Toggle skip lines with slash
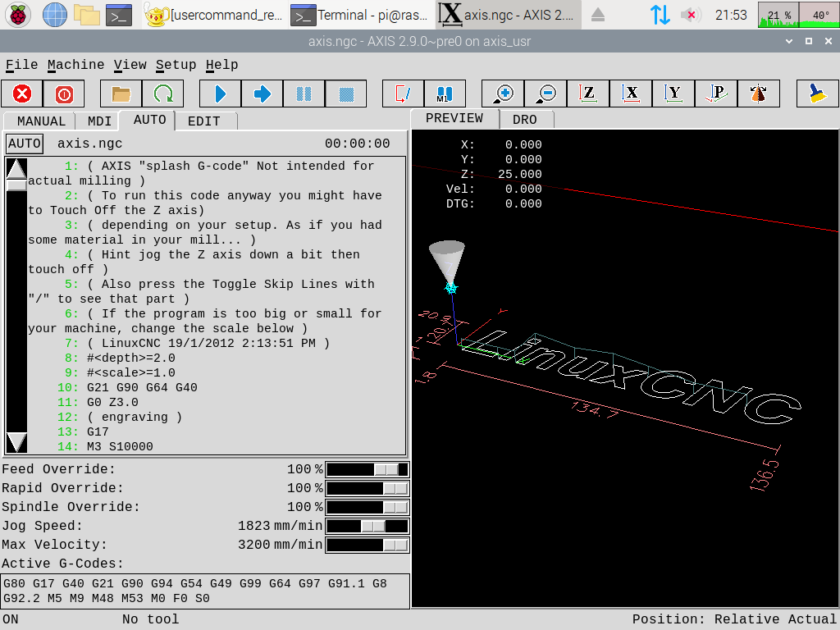The height and width of the screenshot is (630, 840). [403, 94]
